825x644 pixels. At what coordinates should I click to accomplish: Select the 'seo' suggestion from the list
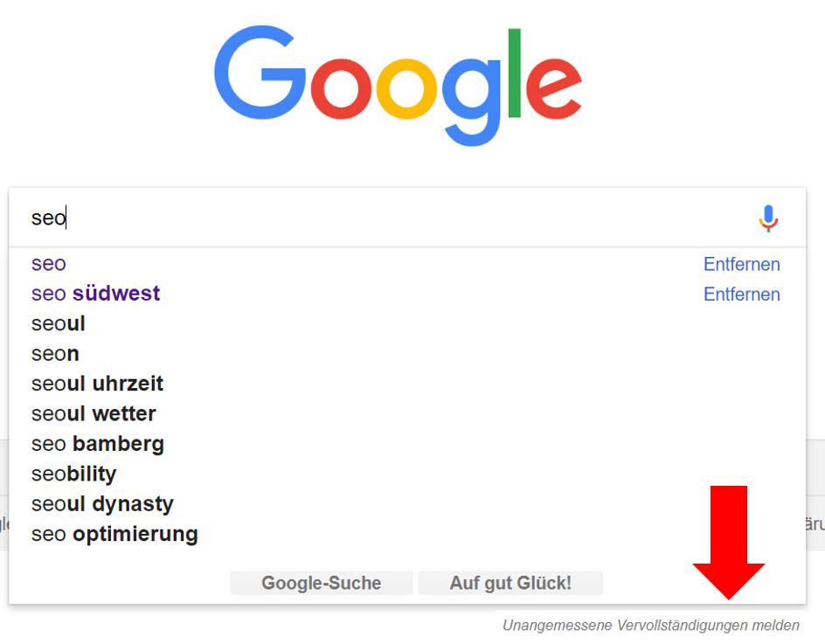[x=48, y=264]
